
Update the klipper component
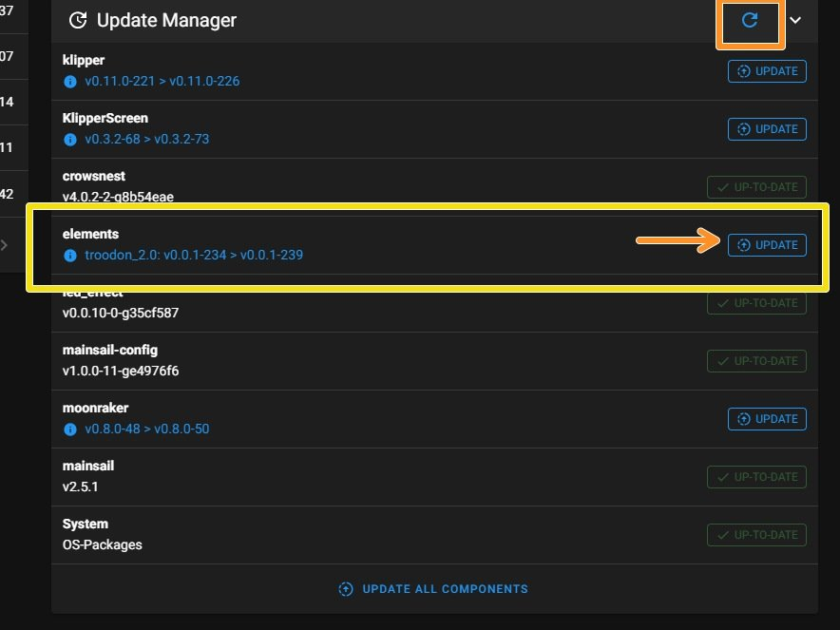pos(767,71)
